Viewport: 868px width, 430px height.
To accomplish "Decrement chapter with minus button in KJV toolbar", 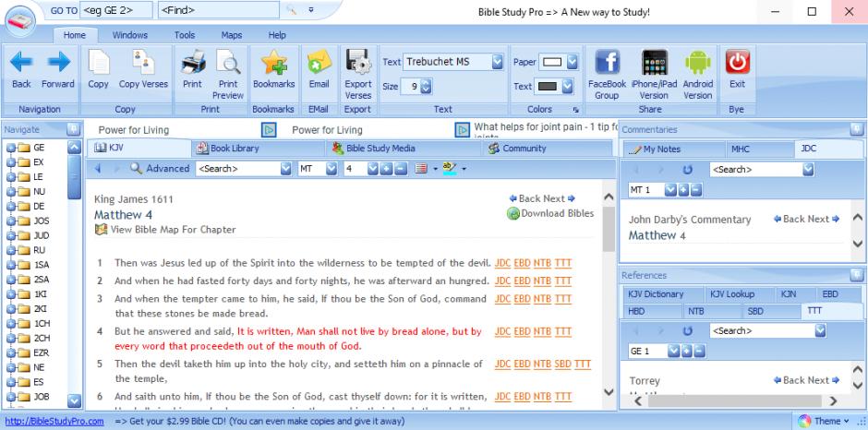I will point(400,169).
